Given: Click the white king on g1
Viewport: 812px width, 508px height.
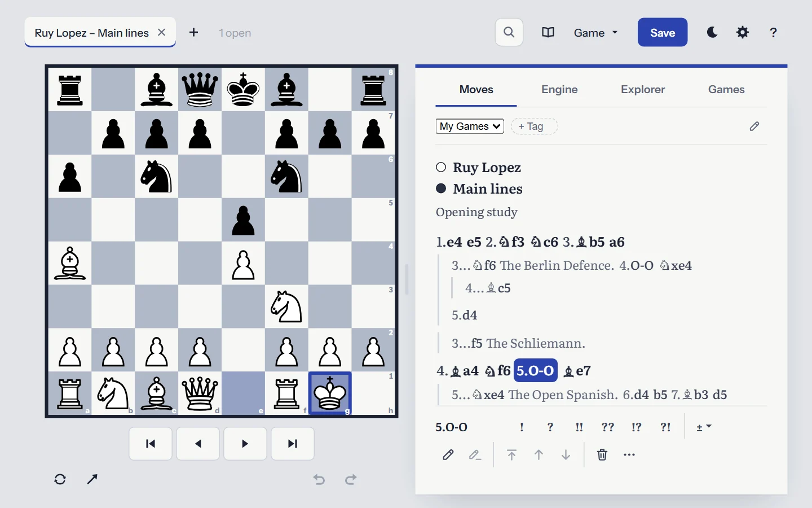Looking at the screenshot, I should 330,393.
